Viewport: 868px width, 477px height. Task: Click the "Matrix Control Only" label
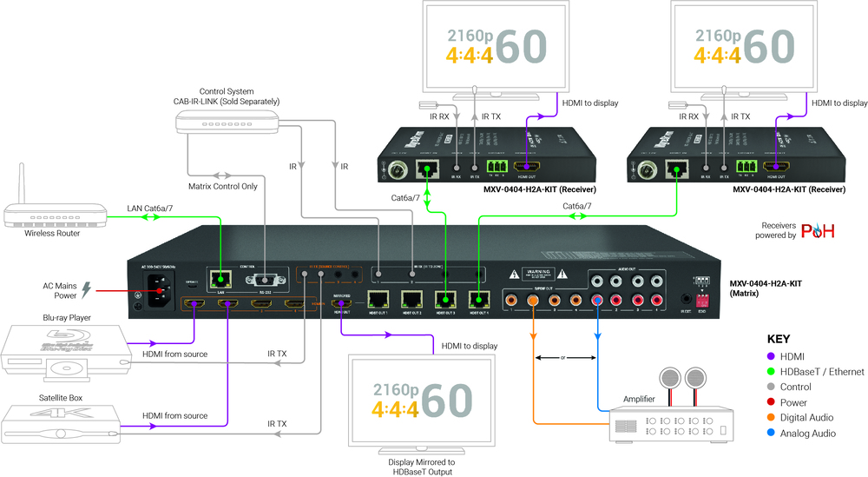[x=222, y=186]
